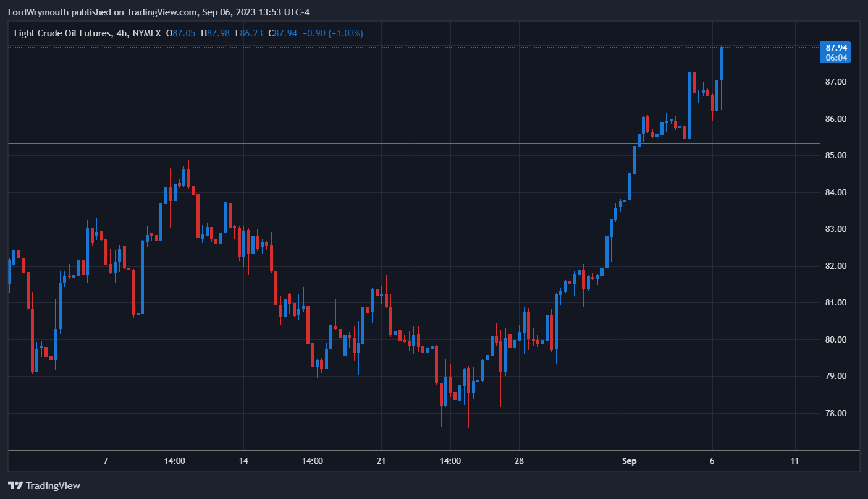
Task: Click the C87.94 close value in header
Action: click(282, 33)
